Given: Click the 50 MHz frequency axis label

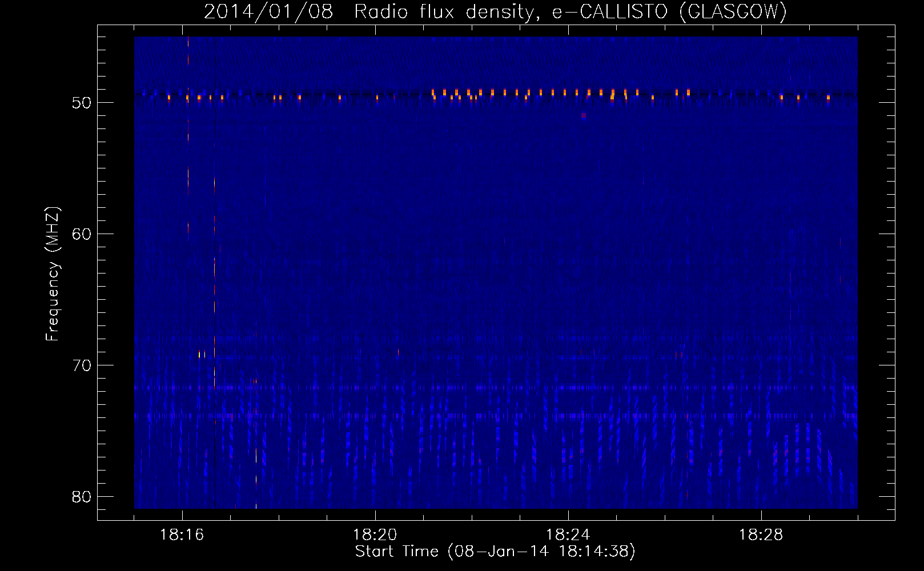Looking at the screenshot, I should coord(82,103).
